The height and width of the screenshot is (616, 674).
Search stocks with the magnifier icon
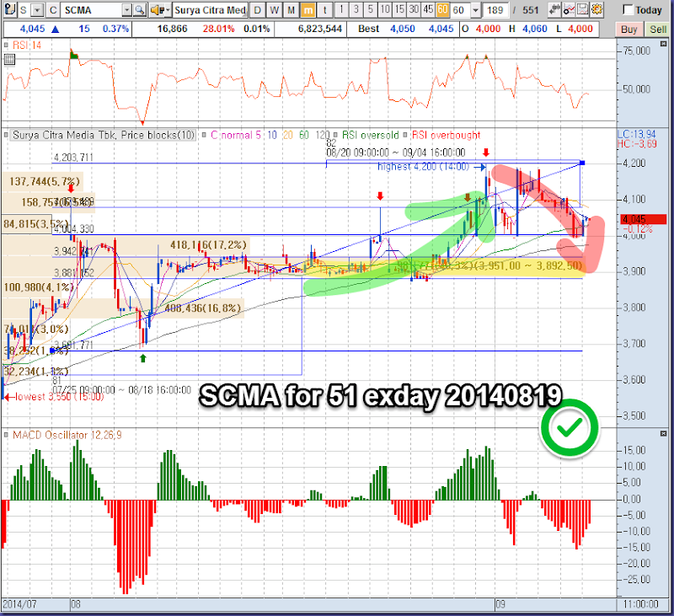(x=139, y=10)
